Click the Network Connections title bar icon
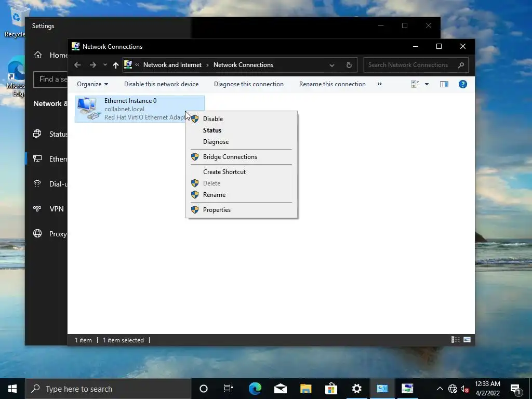Image resolution: width=532 pixels, height=399 pixels. 76,46
